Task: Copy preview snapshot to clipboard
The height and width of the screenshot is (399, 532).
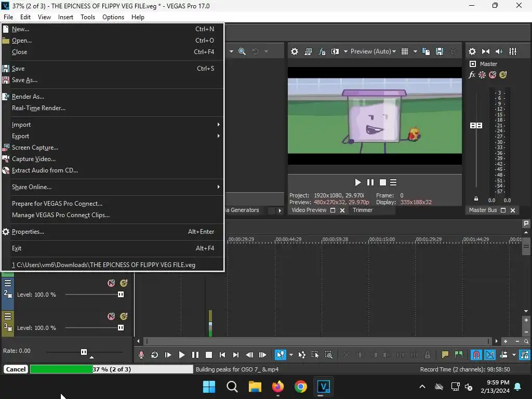Action: [426, 51]
